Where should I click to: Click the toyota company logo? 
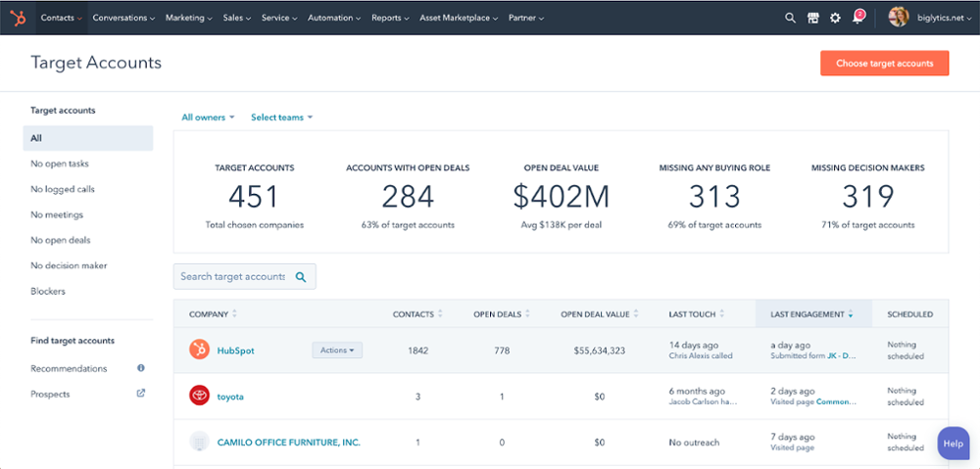[199, 396]
